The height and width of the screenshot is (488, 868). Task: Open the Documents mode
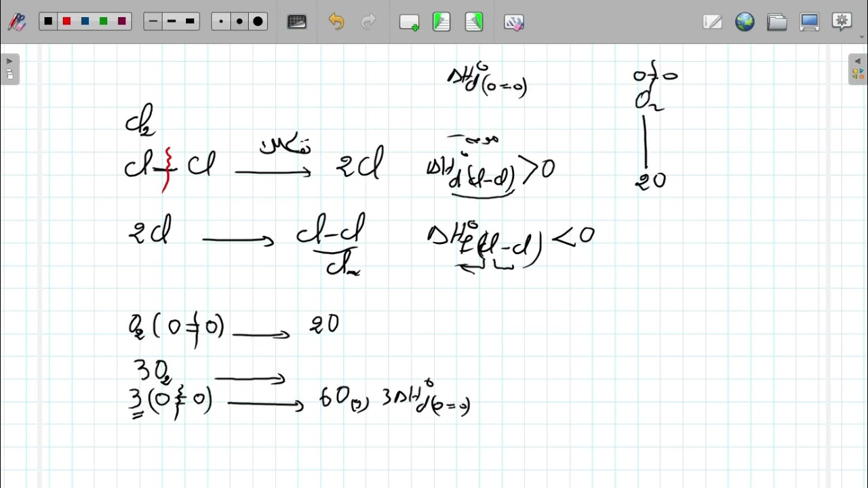tap(777, 22)
